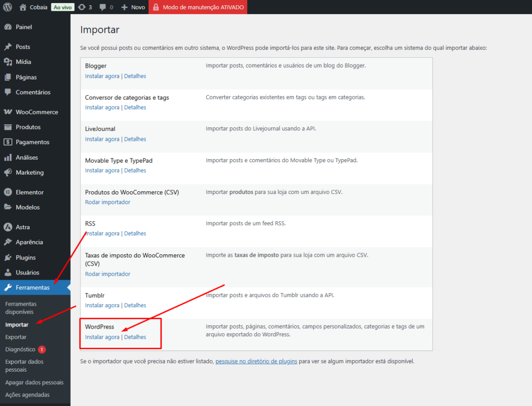Click the Mídia icon in the sidebar
The width and height of the screenshot is (532, 406).
tap(9, 61)
